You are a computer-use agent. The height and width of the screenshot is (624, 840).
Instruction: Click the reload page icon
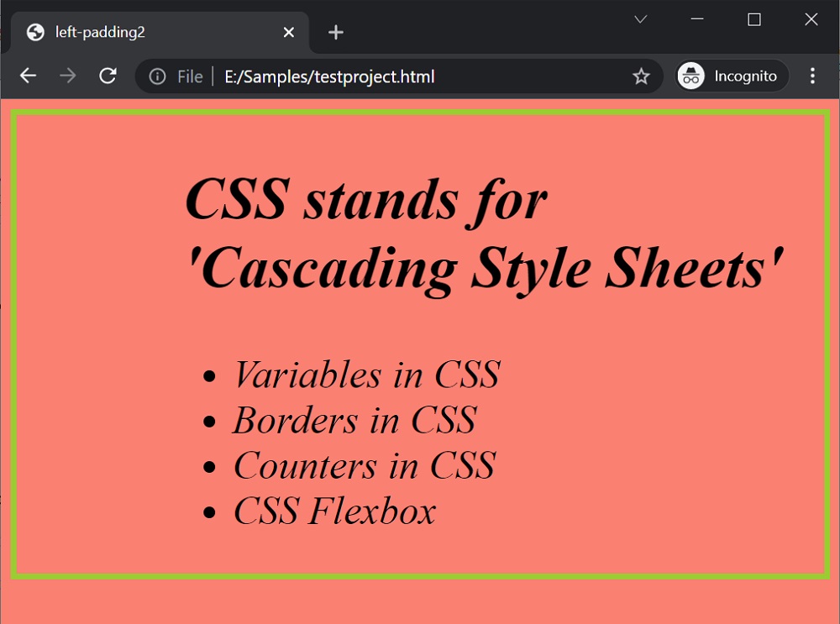(108, 76)
